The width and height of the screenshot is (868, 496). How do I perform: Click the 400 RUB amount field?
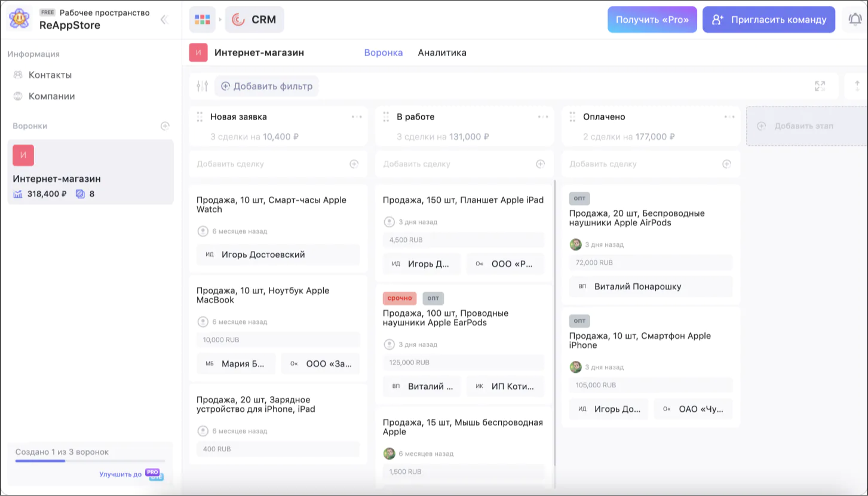(278, 449)
